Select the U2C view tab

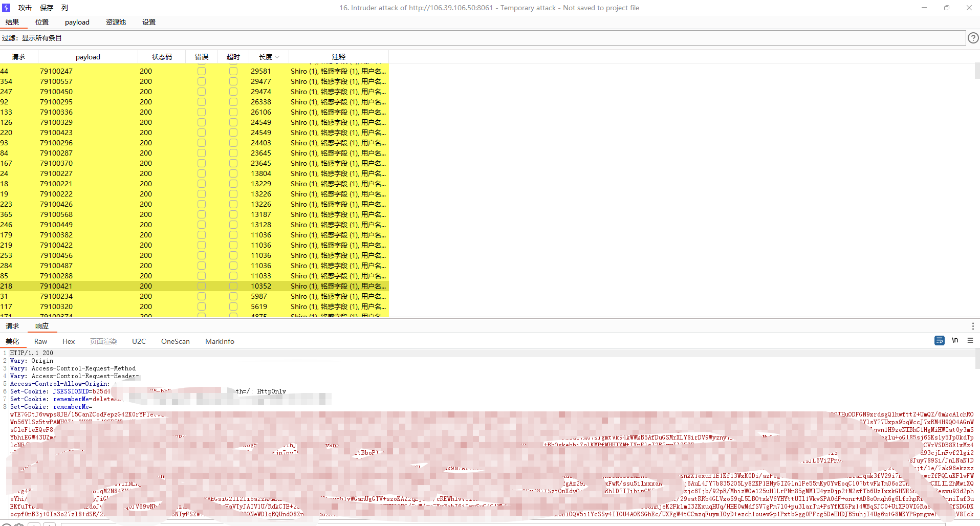point(139,341)
